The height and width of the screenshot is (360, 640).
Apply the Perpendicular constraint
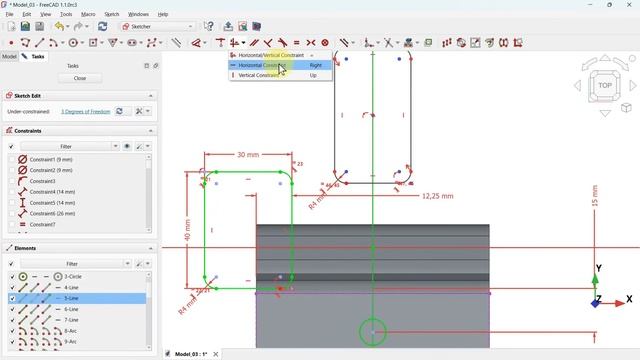pyautogui.click(x=268, y=43)
